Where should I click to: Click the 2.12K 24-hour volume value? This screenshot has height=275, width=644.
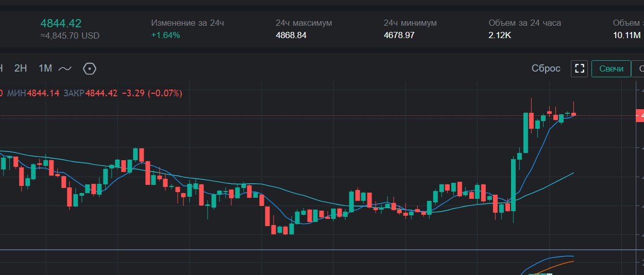tap(500, 36)
